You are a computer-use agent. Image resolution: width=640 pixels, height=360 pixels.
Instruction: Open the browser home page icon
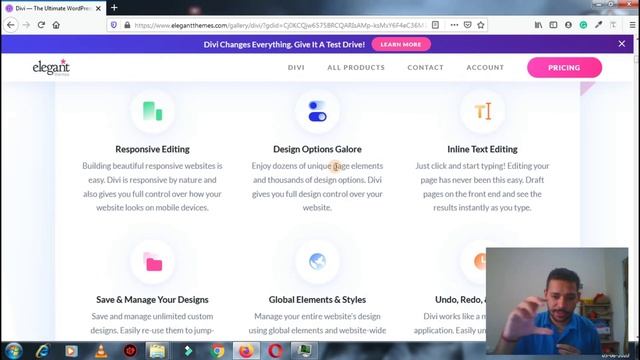click(56, 25)
